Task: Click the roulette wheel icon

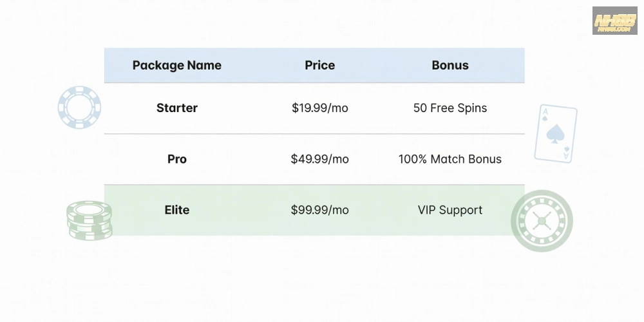Action: coord(541,221)
